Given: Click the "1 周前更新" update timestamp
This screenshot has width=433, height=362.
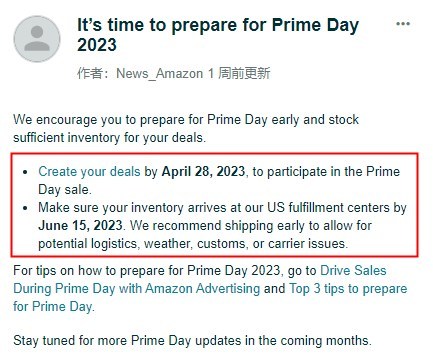Looking at the screenshot, I should pos(239,73).
